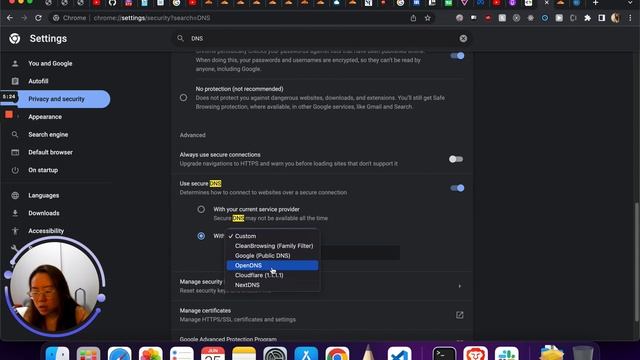640x360 pixels.
Task: Open a new tab with the plus icon
Action: pos(596,3)
